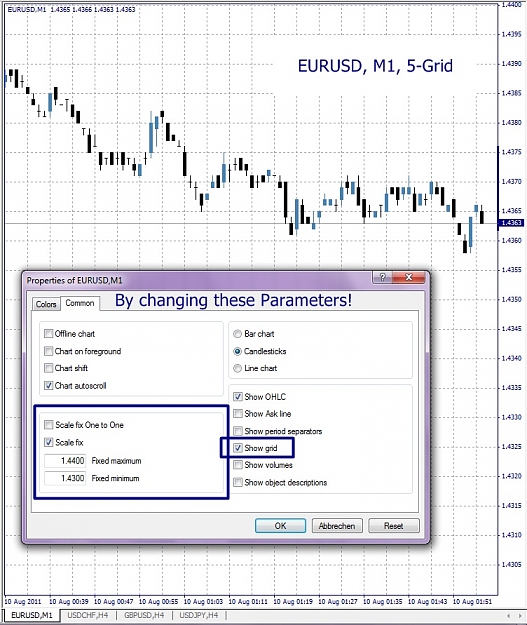The width and height of the screenshot is (527, 625).
Task: Open the GBPUSD,H4 chart tab
Action: point(144,615)
